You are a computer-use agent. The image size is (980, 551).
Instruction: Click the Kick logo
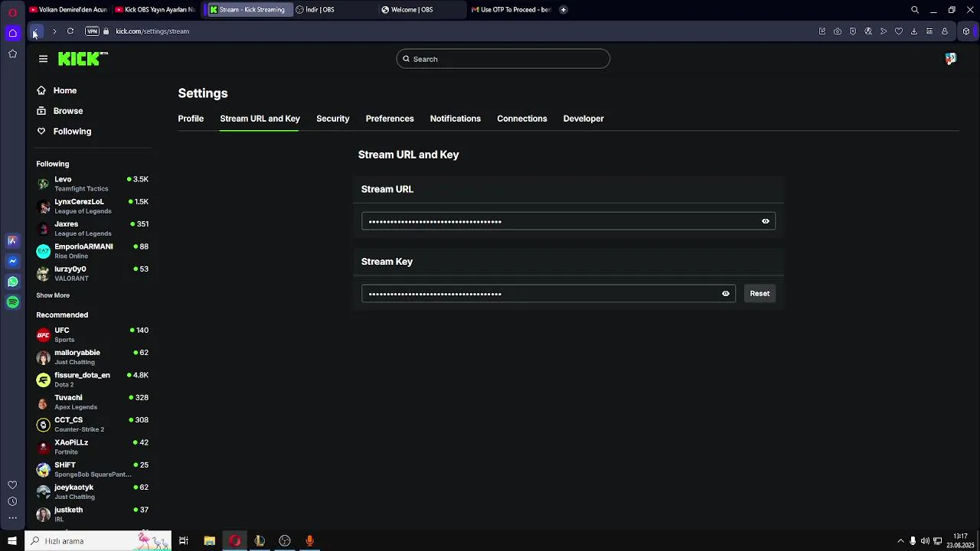click(83, 59)
